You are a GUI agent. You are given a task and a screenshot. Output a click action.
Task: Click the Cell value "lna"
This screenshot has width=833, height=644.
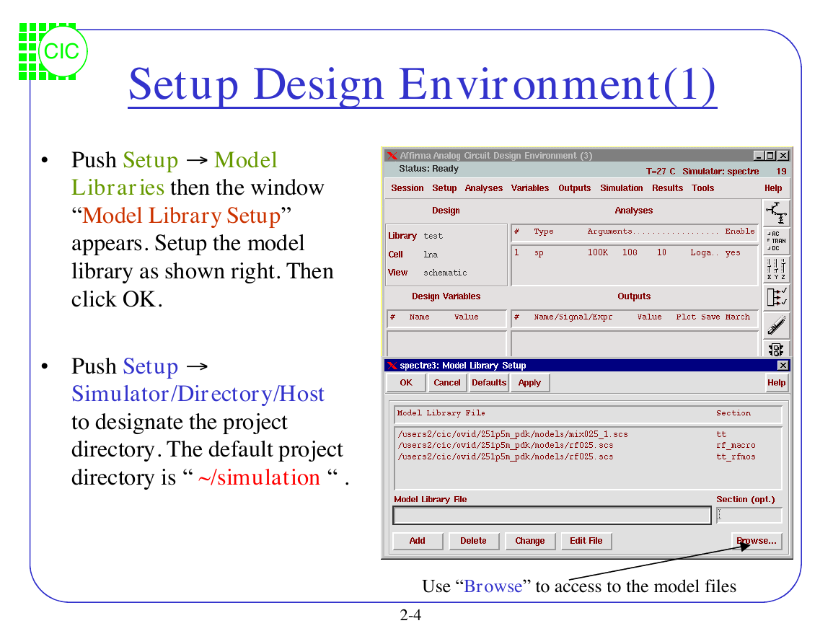coord(431,255)
